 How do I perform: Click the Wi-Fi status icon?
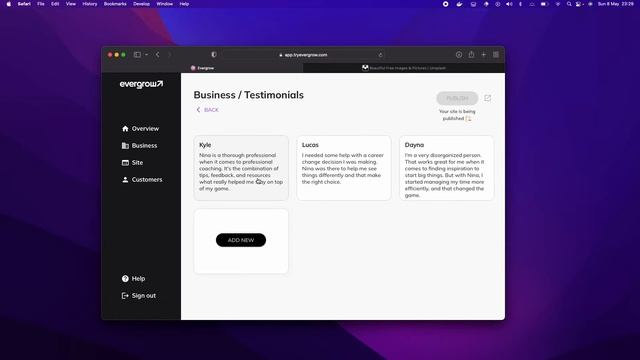[558, 4]
